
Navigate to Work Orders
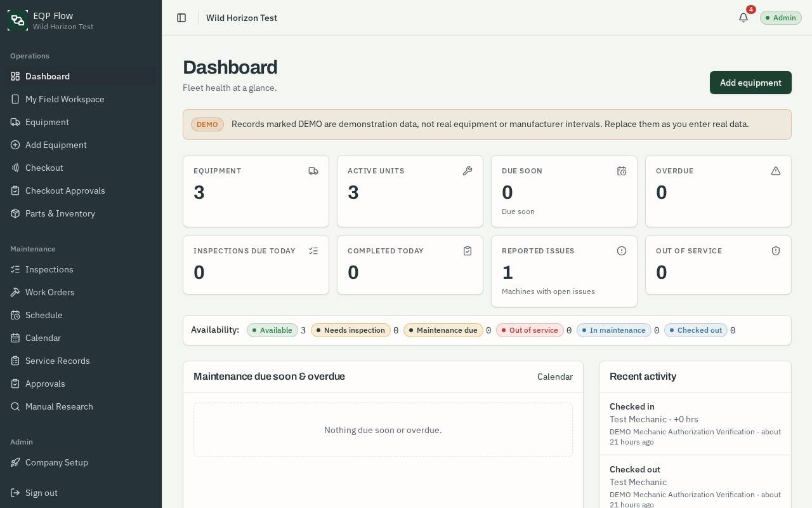click(x=81, y=292)
